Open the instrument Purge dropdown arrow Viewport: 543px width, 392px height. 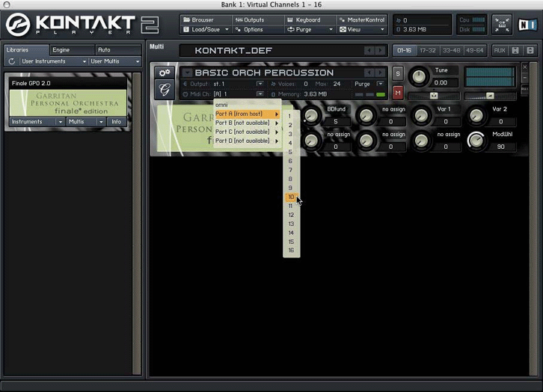pos(380,84)
